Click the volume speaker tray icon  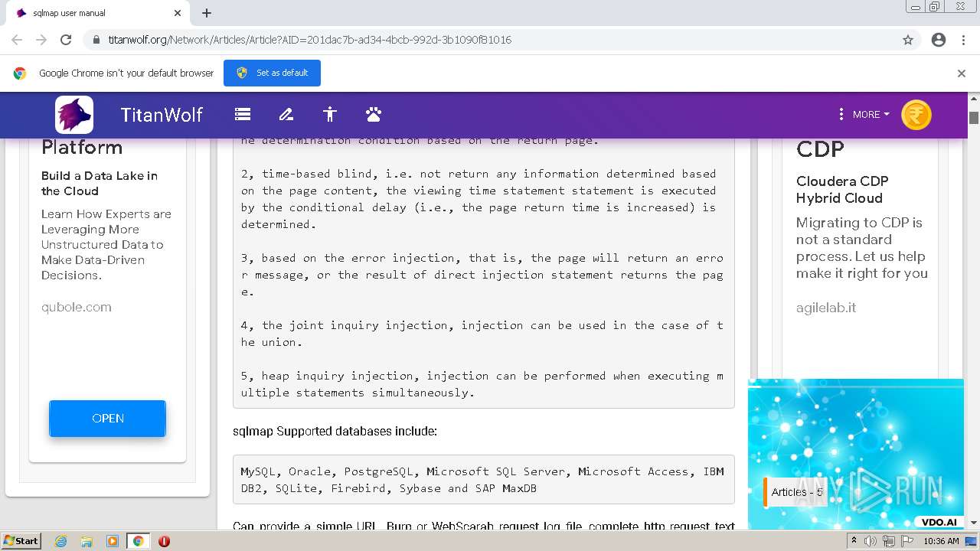(x=871, y=541)
